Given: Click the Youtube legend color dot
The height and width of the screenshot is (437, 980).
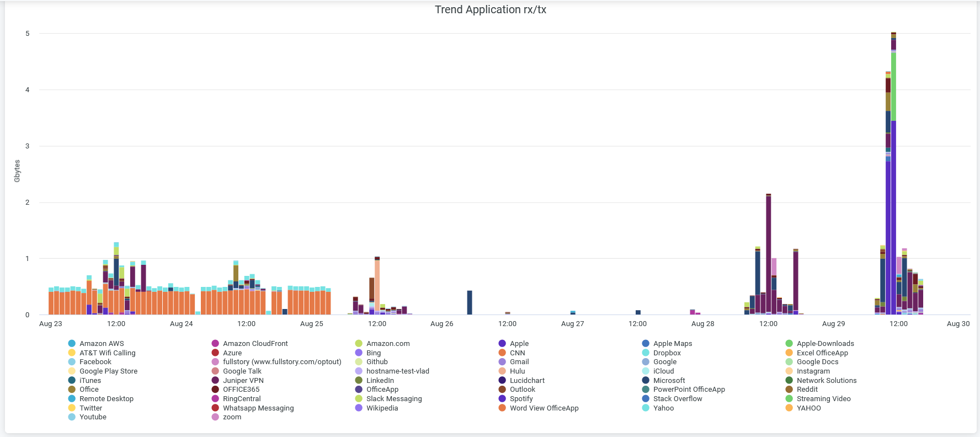Looking at the screenshot, I should (x=72, y=417).
